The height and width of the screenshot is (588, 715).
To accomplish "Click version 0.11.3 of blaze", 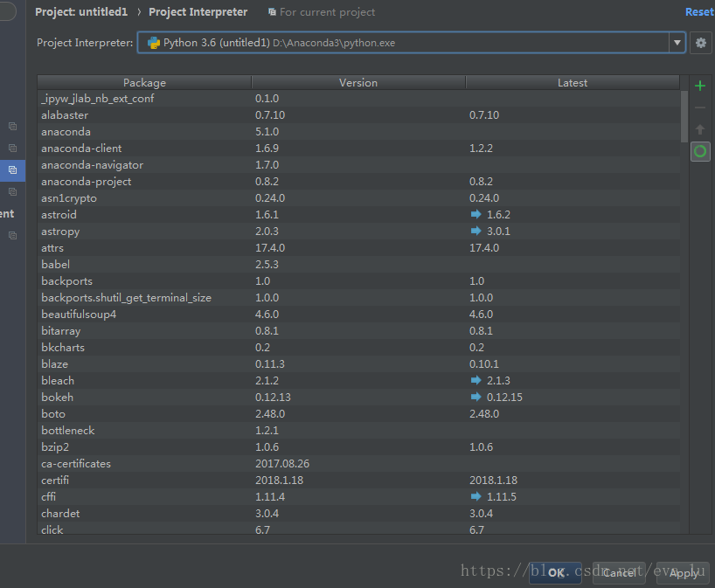I will [x=270, y=364].
